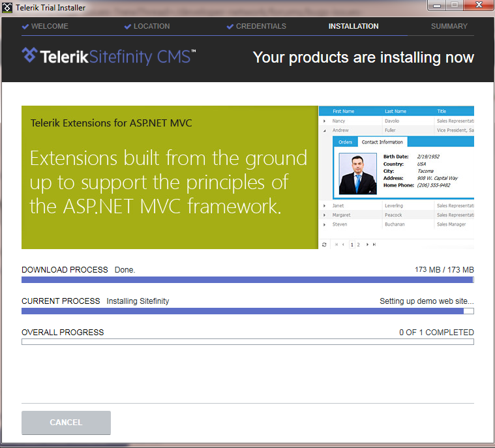Viewport: 495px width, 448px height.
Task: Click the 'CURRENT PROCESS' label
Action: (61, 301)
